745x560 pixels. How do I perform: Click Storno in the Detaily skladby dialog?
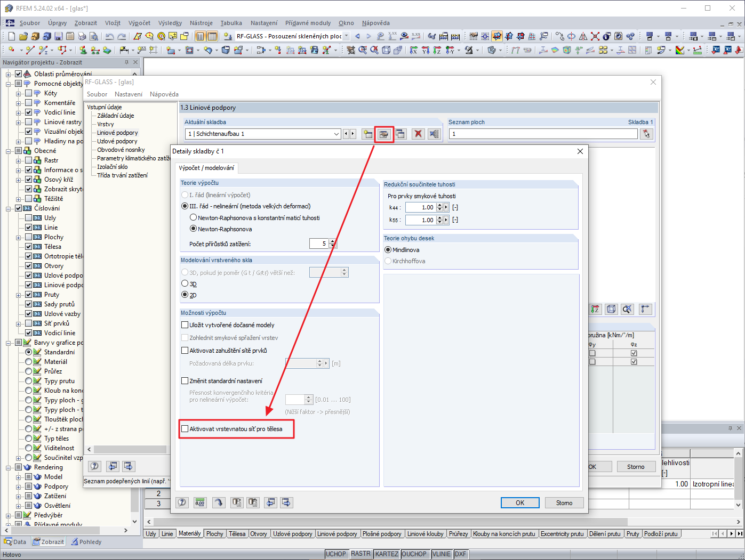tap(564, 502)
